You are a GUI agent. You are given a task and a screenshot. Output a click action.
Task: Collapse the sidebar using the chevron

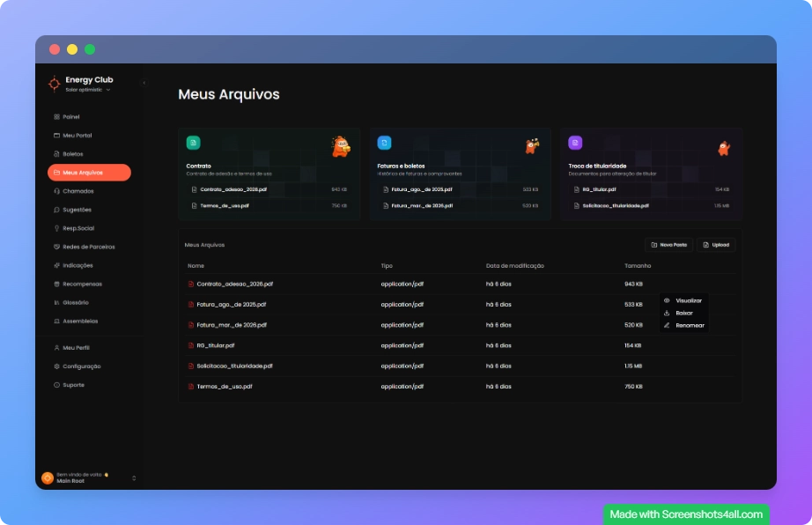[x=144, y=83]
